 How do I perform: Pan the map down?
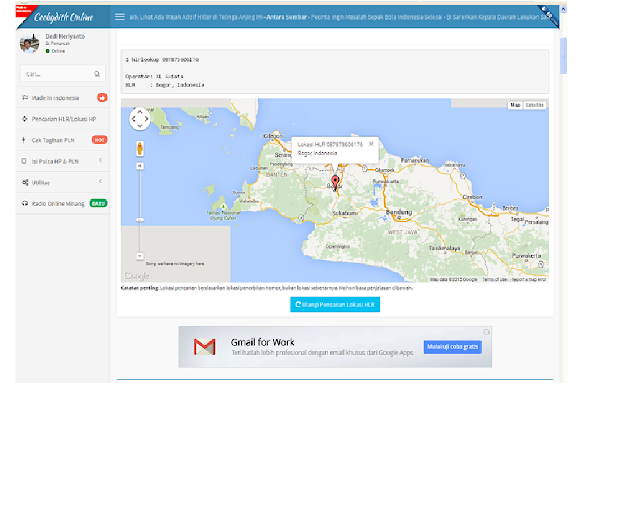point(140,126)
